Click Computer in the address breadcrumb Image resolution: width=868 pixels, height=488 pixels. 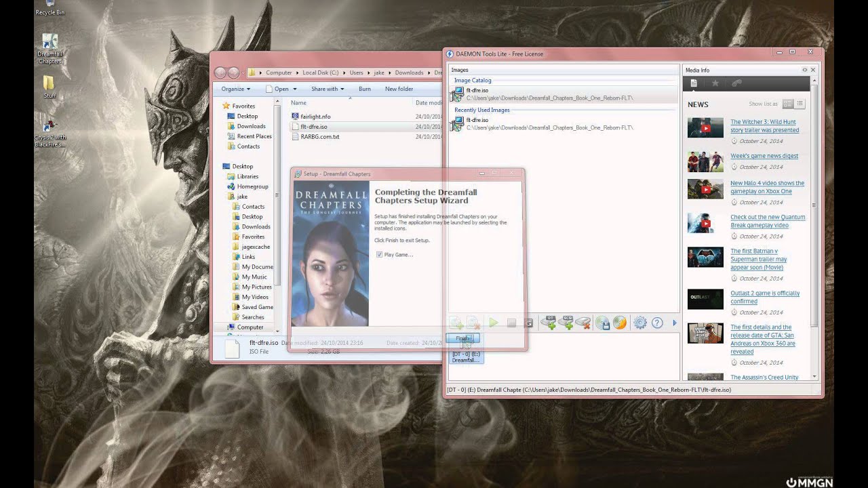coord(279,73)
